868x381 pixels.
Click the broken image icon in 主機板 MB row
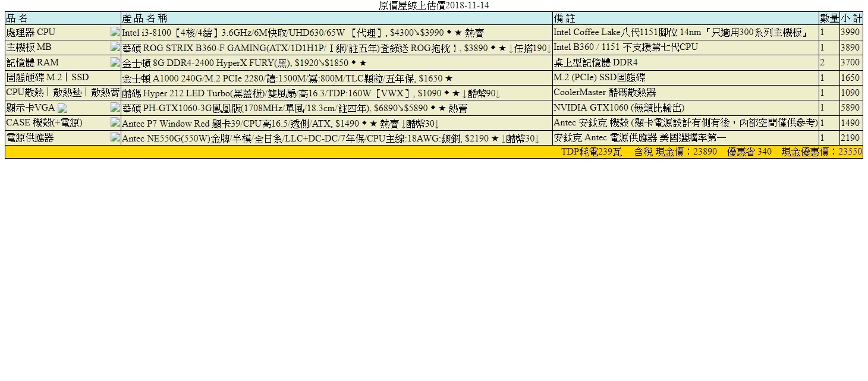(x=115, y=46)
